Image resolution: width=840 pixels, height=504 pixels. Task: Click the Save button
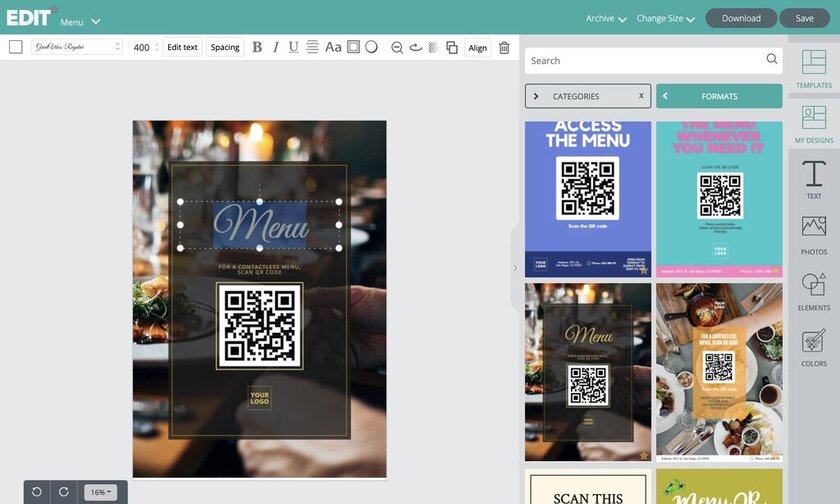coord(804,18)
